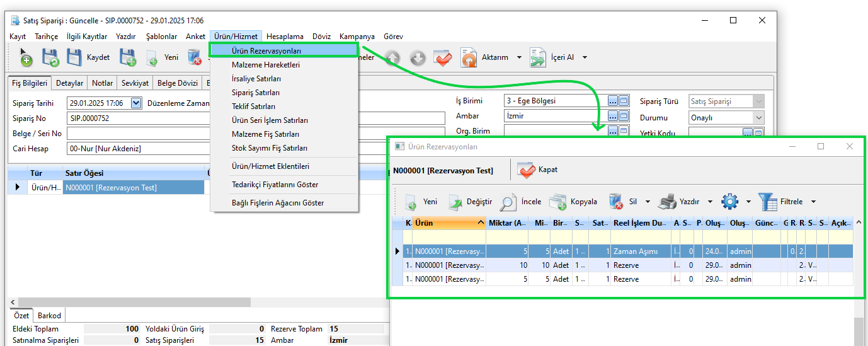Image resolution: width=868 pixels, height=346 pixels.
Task: Click the ellipsis button beside Ambar field
Action: [613, 116]
